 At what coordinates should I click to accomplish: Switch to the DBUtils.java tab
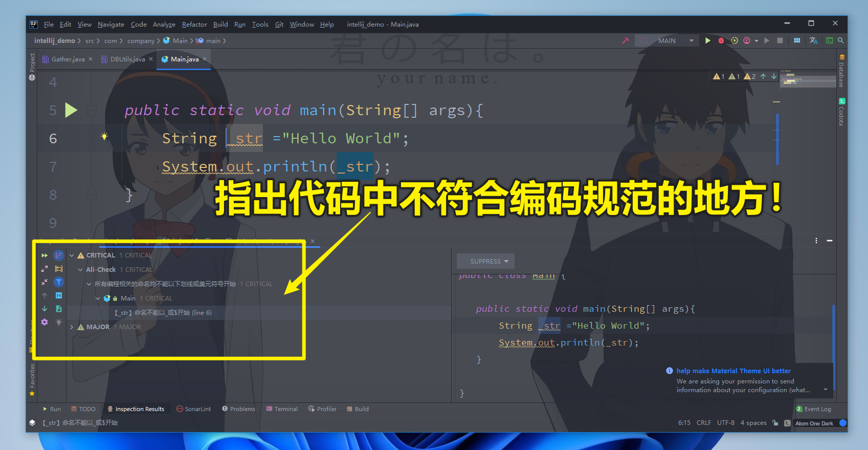pos(127,59)
